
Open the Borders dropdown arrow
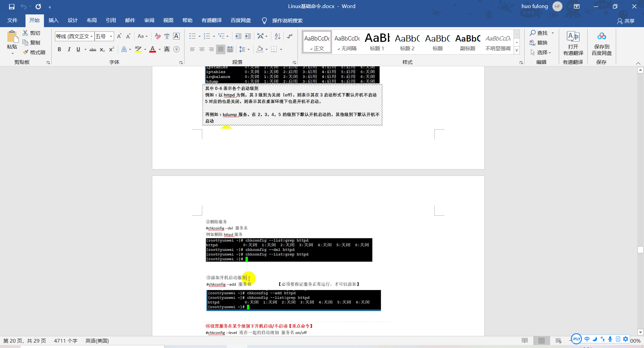(x=281, y=49)
